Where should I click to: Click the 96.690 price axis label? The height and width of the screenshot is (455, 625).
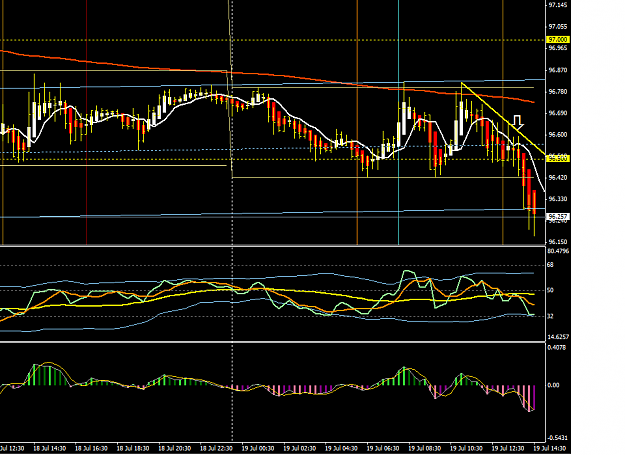(558, 113)
